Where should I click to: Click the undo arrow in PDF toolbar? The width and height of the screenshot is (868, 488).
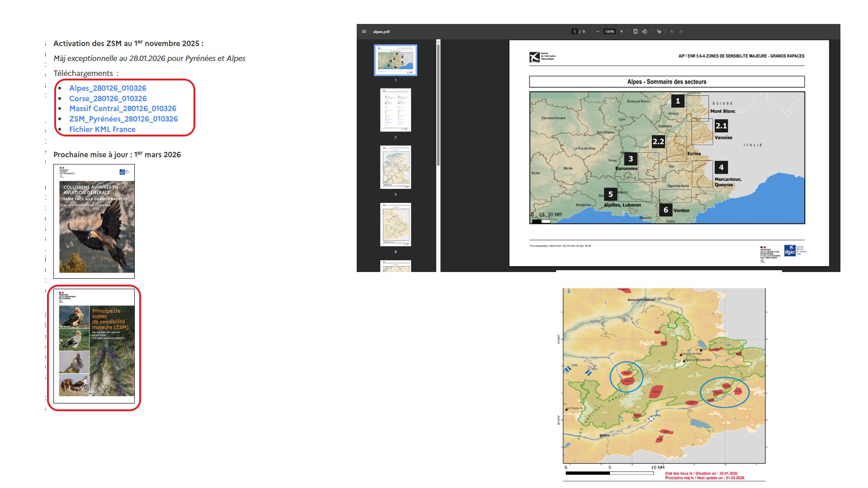pyautogui.click(x=672, y=32)
